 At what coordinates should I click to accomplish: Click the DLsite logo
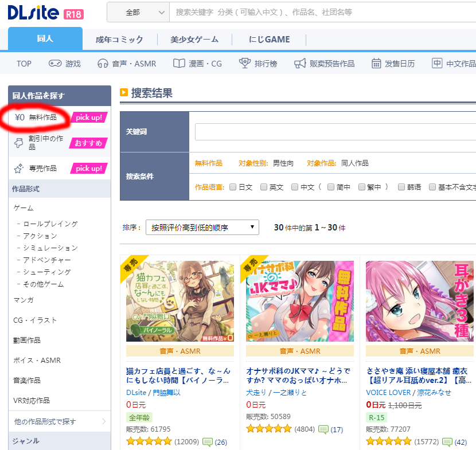pyautogui.click(x=33, y=13)
